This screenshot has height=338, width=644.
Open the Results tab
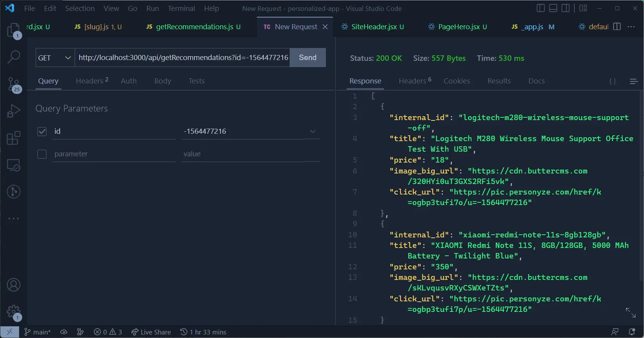[499, 81]
